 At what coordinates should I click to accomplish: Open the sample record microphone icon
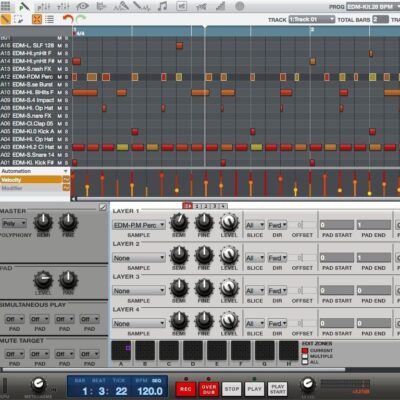click(121, 6)
